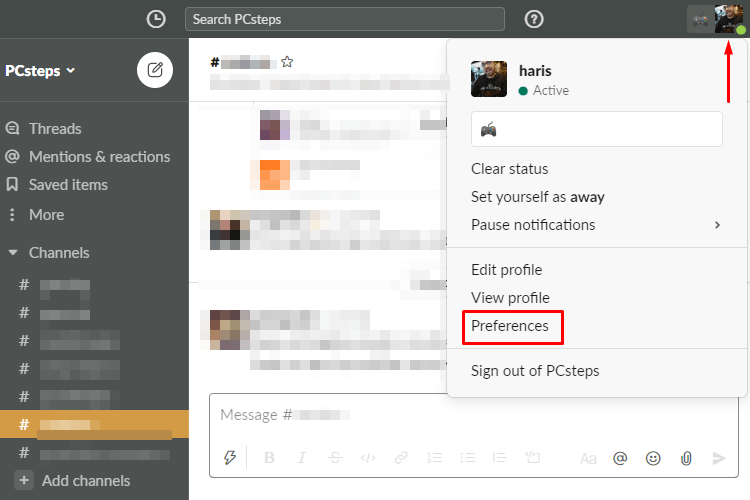This screenshot has width=750, height=500.
Task: Click the send message arrow
Action: (718, 458)
